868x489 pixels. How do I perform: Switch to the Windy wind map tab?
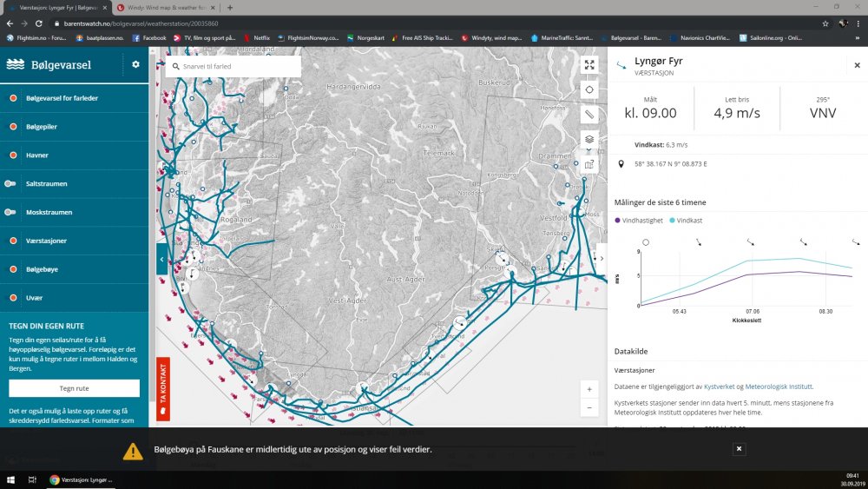[x=166, y=8]
